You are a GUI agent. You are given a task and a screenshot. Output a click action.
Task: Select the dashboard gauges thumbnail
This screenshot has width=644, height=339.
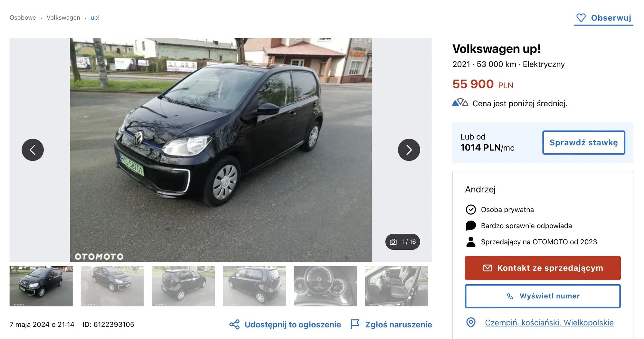point(326,286)
